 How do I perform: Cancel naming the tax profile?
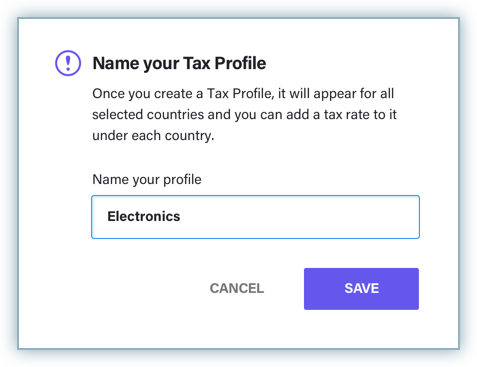coord(237,288)
